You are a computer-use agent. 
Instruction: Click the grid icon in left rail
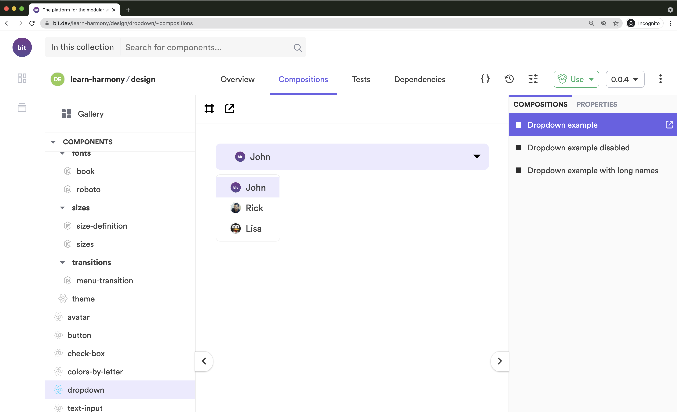point(22,79)
